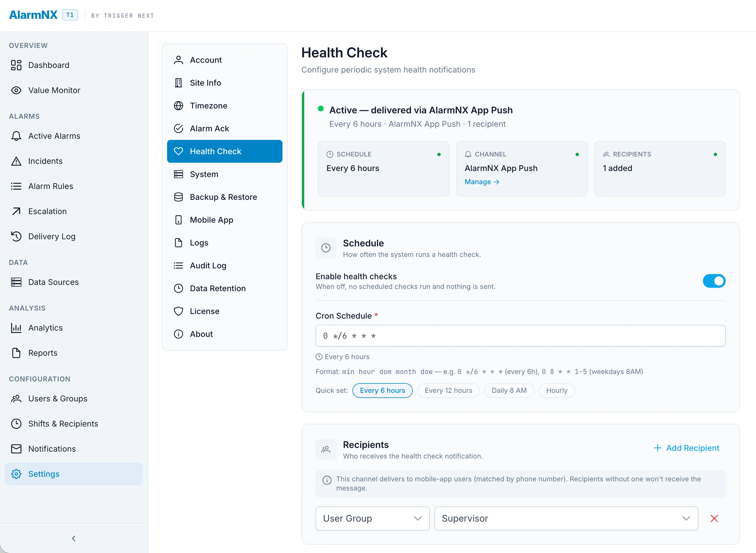Click the Recipients section people icon

coord(326,450)
